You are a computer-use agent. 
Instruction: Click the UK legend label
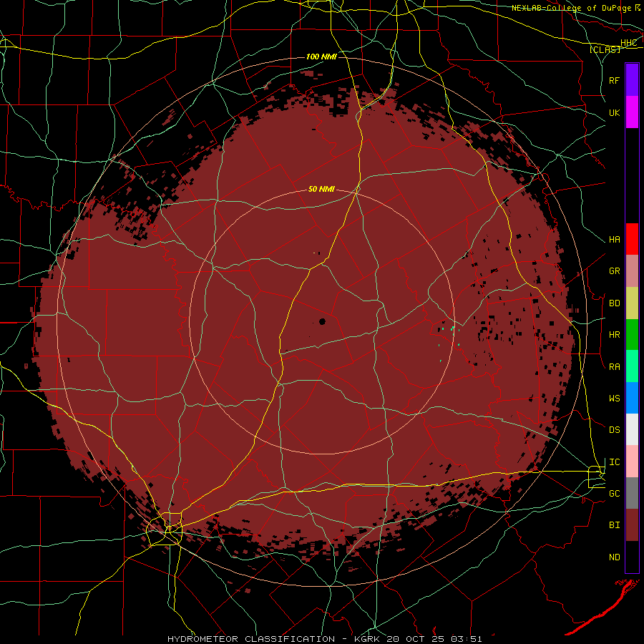614,112
